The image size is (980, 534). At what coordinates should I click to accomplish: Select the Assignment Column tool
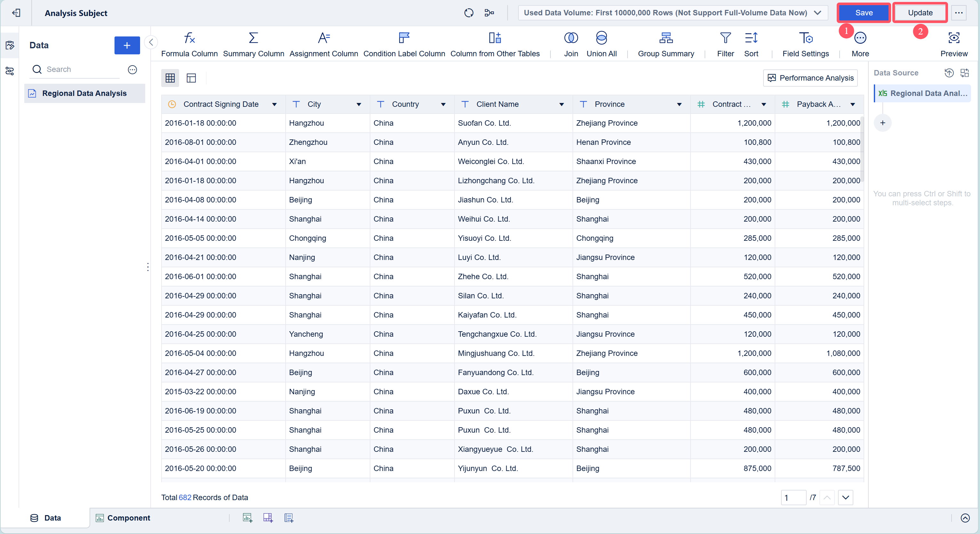point(324,44)
